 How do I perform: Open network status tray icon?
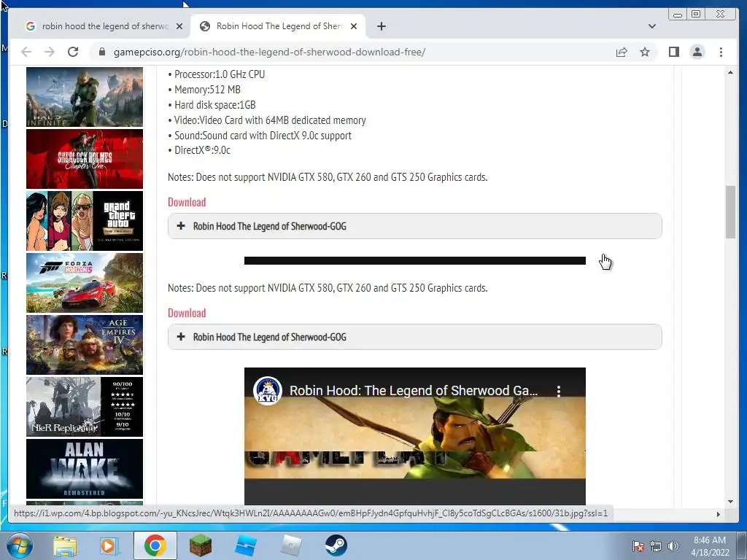coord(656,546)
